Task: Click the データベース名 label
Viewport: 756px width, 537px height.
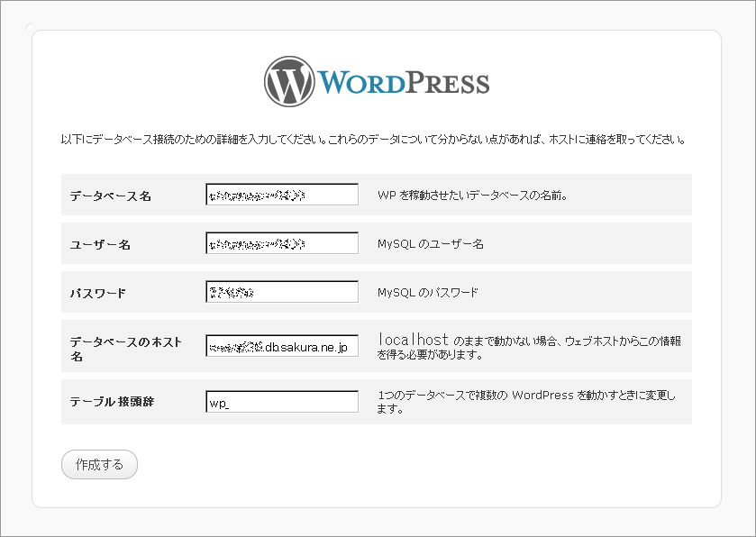Action: tap(111, 196)
